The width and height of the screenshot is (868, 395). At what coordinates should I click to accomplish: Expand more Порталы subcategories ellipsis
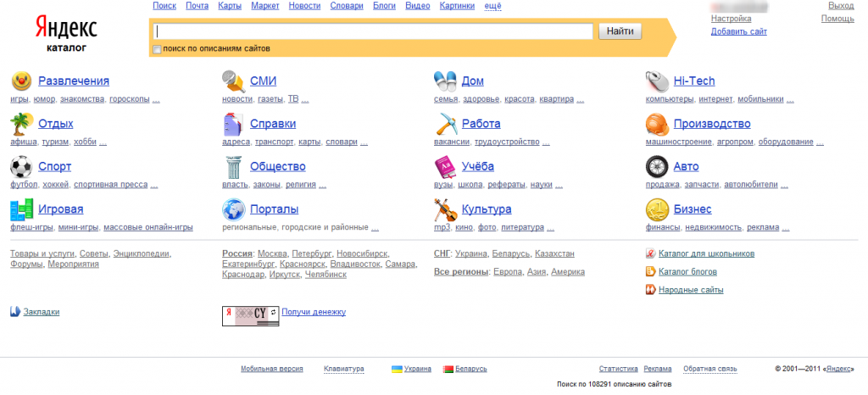pyautogui.click(x=375, y=227)
